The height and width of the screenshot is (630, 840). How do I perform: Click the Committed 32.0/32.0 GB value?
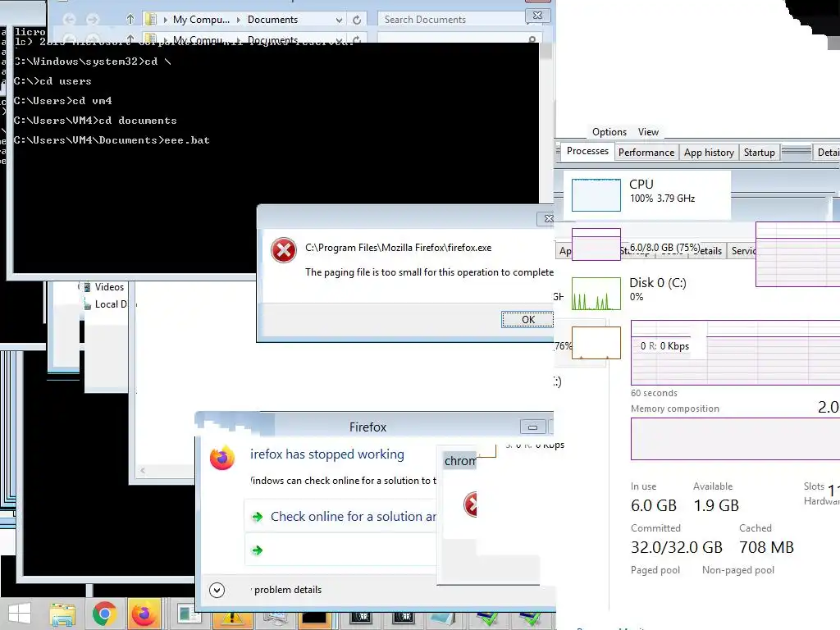pyautogui.click(x=676, y=547)
